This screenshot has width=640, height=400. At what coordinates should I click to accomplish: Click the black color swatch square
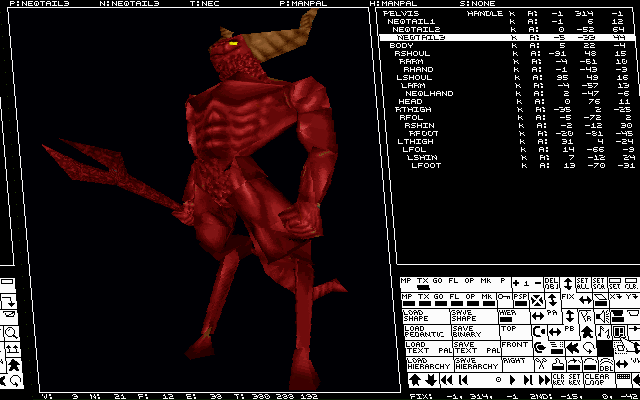pyautogui.click(x=604, y=348)
